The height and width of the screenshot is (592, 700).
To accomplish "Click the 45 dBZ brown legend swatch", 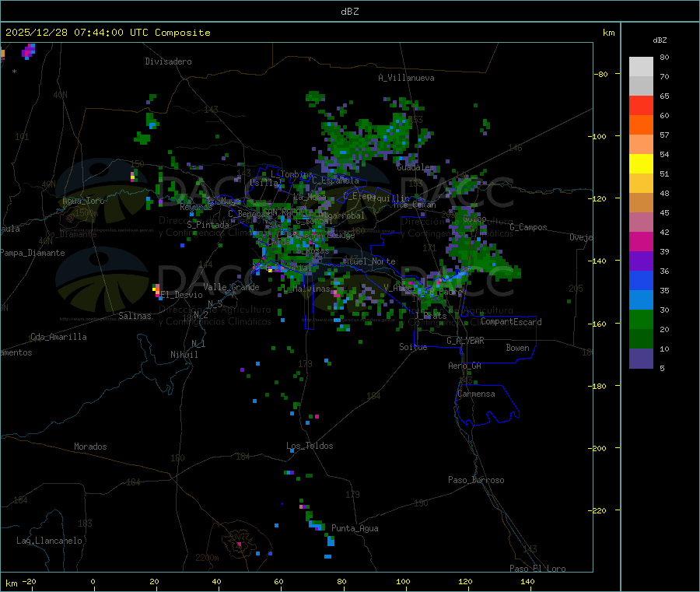I will coord(641,203).
